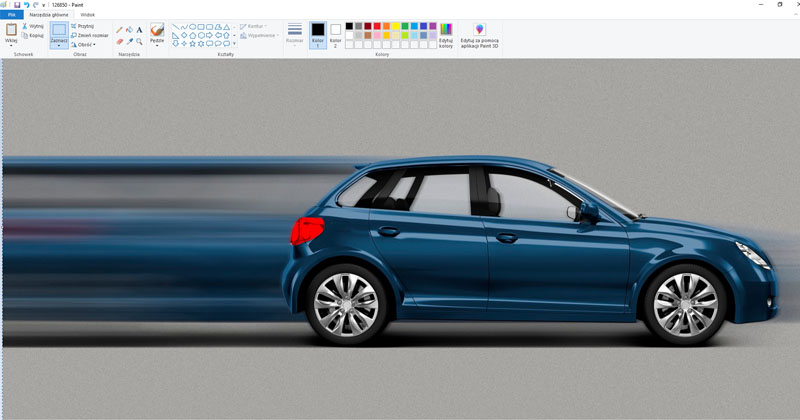Image resolution: width=800 pixels, height=420 pixels.
Task: Click the Save icon in title bar
Action: pyautogui.click(x=17, y=5)
